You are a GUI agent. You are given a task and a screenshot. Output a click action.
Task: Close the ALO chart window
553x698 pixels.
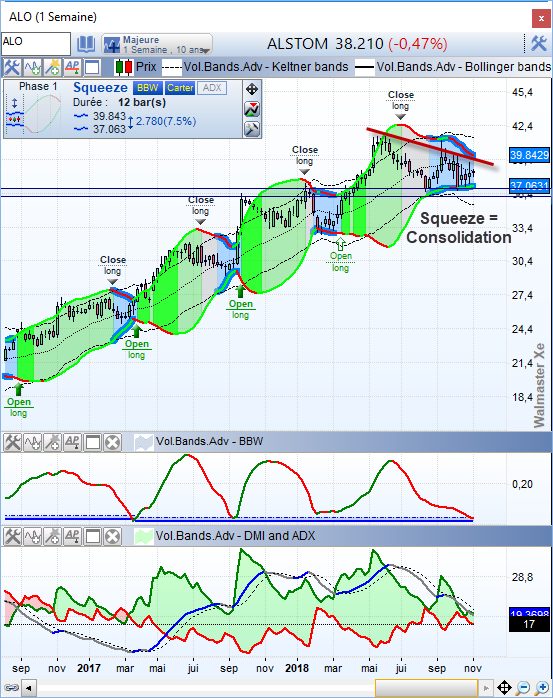541,18
